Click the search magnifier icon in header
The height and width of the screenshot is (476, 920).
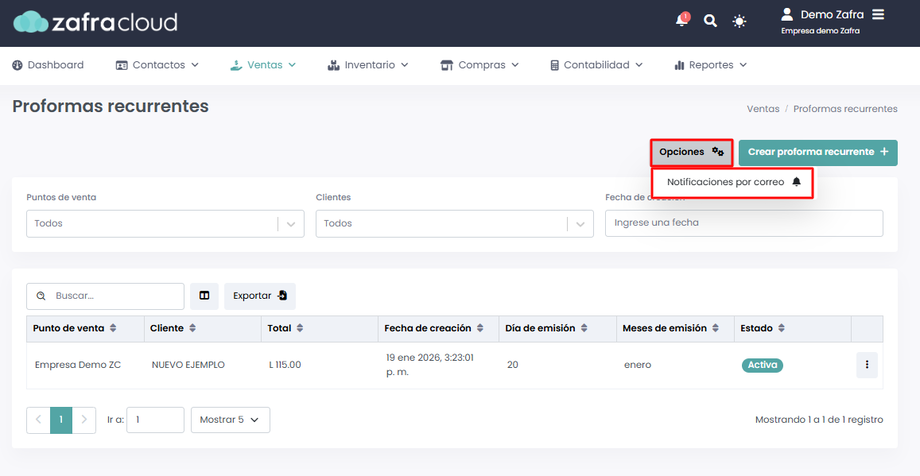click(x=710, y=21)
